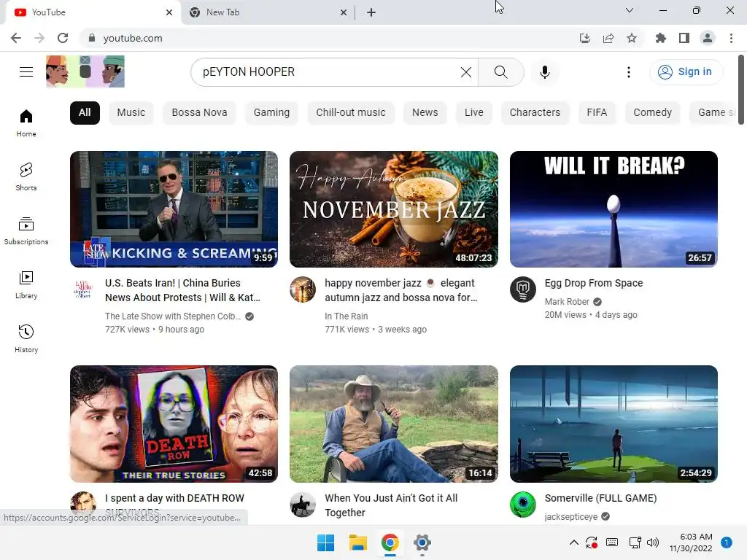This screenshot has height=560, width=747.
Task: Select the All filter chip
Action: (85, 112)
